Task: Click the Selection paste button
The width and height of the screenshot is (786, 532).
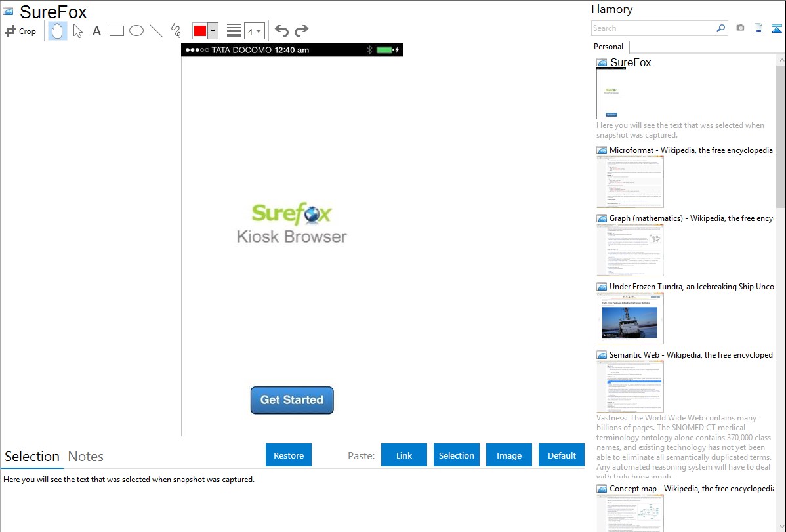Action: tap(456, 455)
